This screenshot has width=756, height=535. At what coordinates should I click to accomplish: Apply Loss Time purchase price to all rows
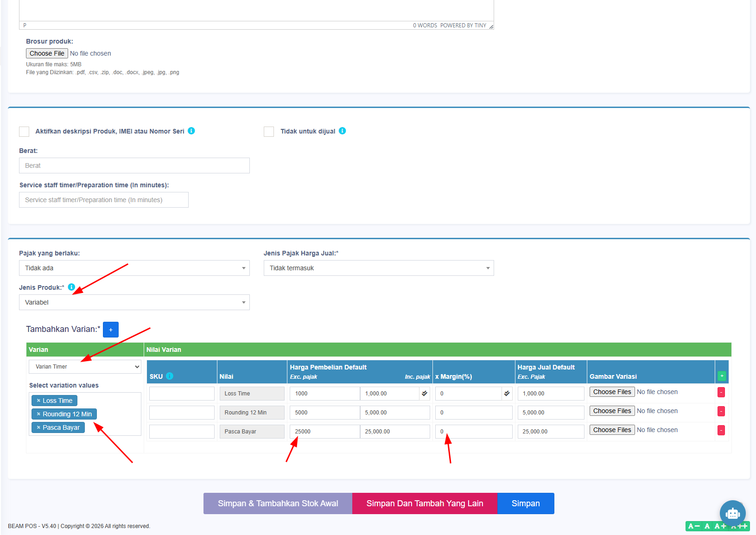coord(425,394)
